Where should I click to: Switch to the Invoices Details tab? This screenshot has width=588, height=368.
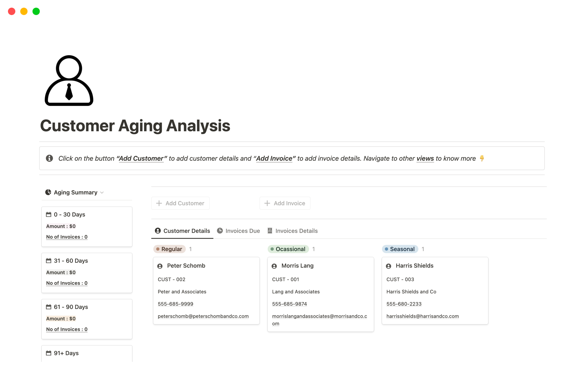[x=296, y=231]
